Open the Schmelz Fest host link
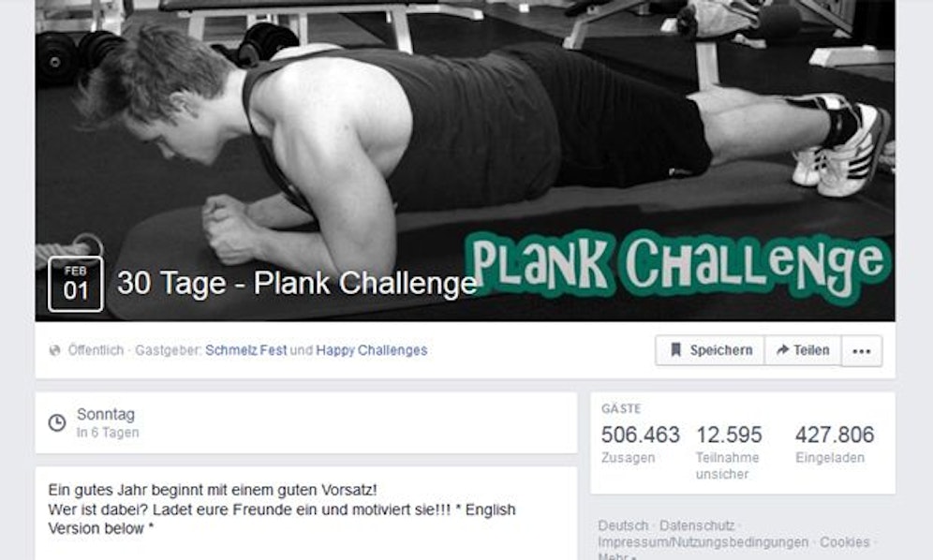The width and height of the screenshot is (933, 560). 245,350
